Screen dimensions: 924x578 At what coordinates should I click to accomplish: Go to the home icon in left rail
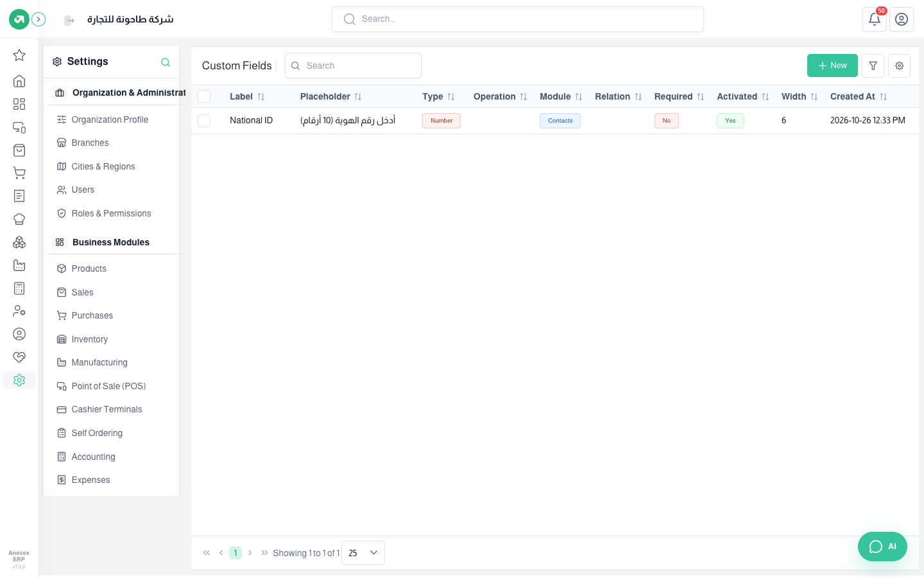point(19,81)
